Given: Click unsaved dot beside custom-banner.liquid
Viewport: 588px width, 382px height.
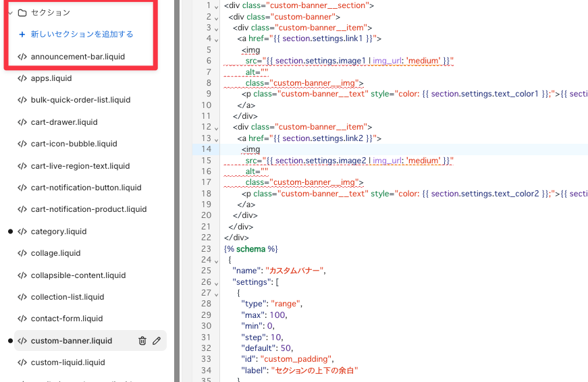Looking at the screenshot, I should point(11,341).
